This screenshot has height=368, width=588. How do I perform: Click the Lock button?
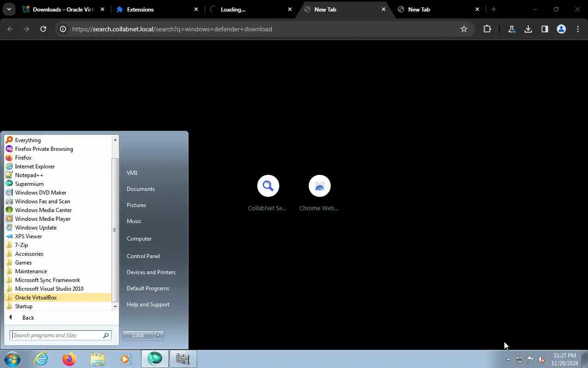tap(138, 335)
